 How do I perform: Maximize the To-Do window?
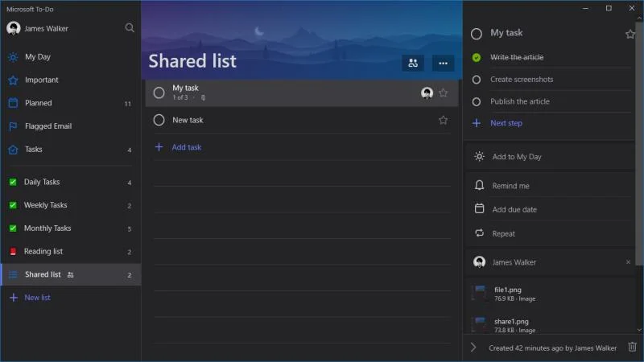609,8
